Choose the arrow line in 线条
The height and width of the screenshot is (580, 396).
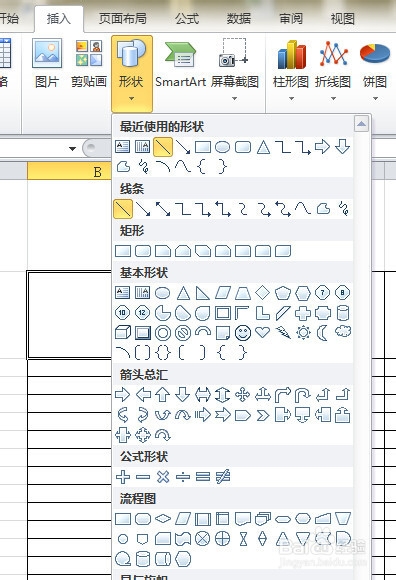point(143,209)
